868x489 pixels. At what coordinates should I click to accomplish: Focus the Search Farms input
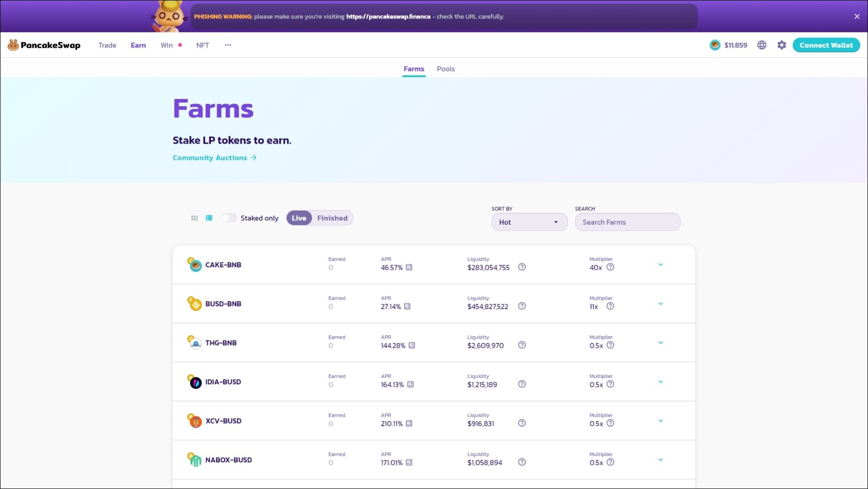click(627, 222)
